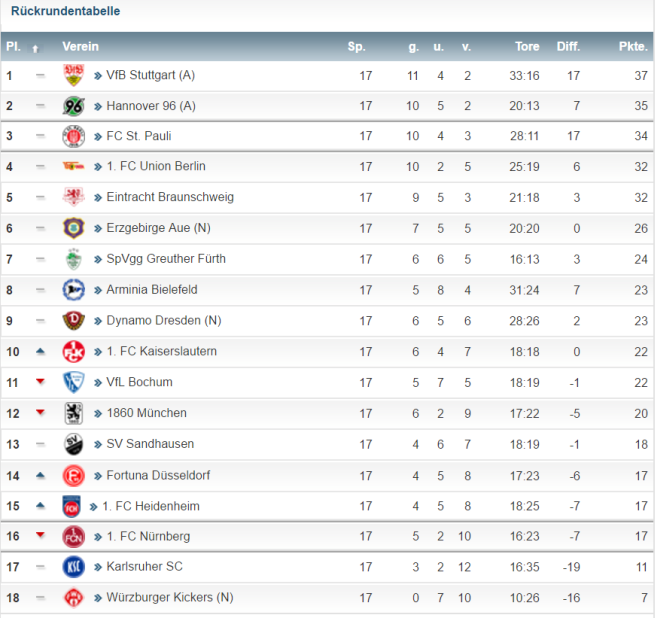Screen dimensions: 660x618
Task: Click the Verein column header
Action: pyautogui.click(x=80, y=46)
